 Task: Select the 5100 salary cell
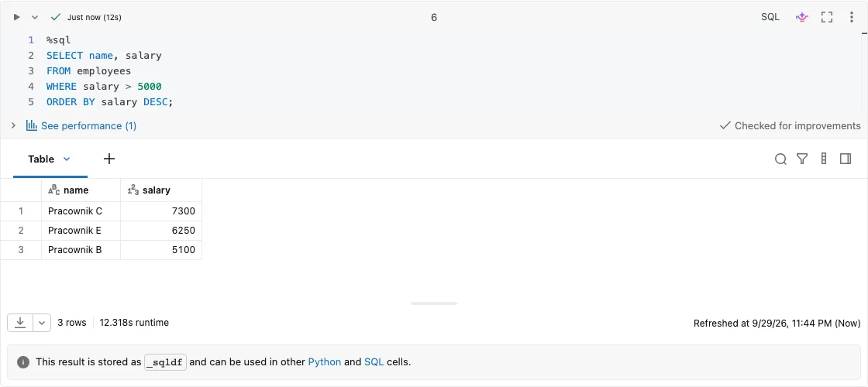(161, 250)
